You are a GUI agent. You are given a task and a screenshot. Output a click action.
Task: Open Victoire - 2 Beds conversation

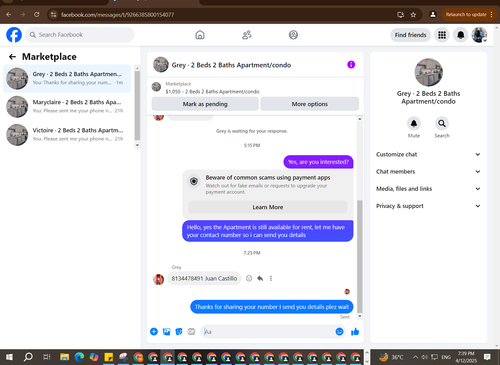(67, 134)
